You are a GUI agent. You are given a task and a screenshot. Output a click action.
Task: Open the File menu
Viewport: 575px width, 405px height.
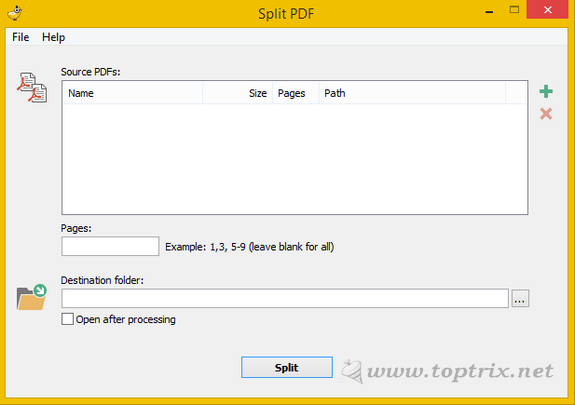21,37
